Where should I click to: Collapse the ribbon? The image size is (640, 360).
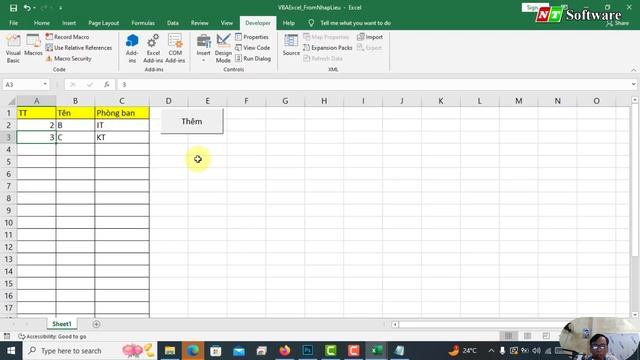[633, 70]
